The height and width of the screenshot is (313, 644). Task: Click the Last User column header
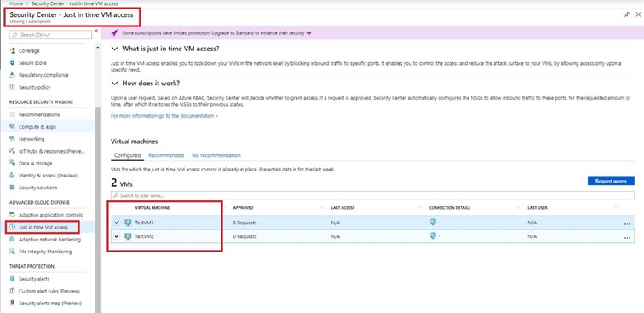coord(538,208)
